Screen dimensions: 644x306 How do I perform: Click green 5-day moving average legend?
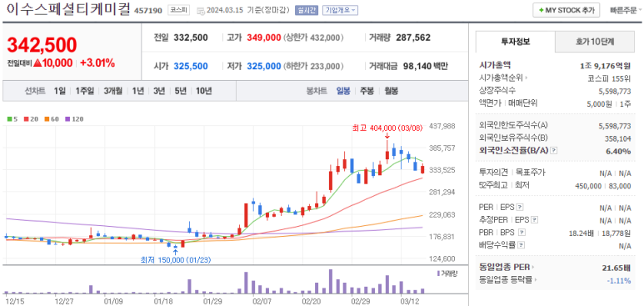point(12,119)
